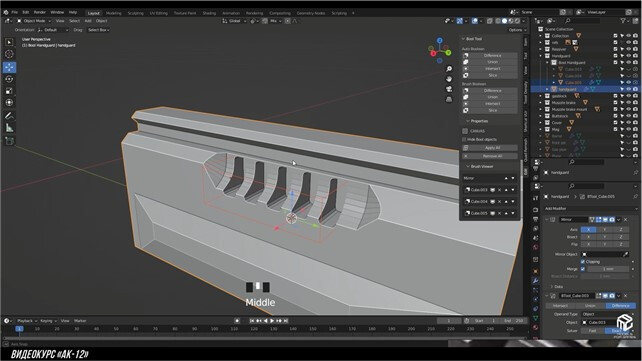Viewport: 642px width, 361px height.
Task: Open the Modifiers wrench properties tab
Action: (x=535, y=281)
